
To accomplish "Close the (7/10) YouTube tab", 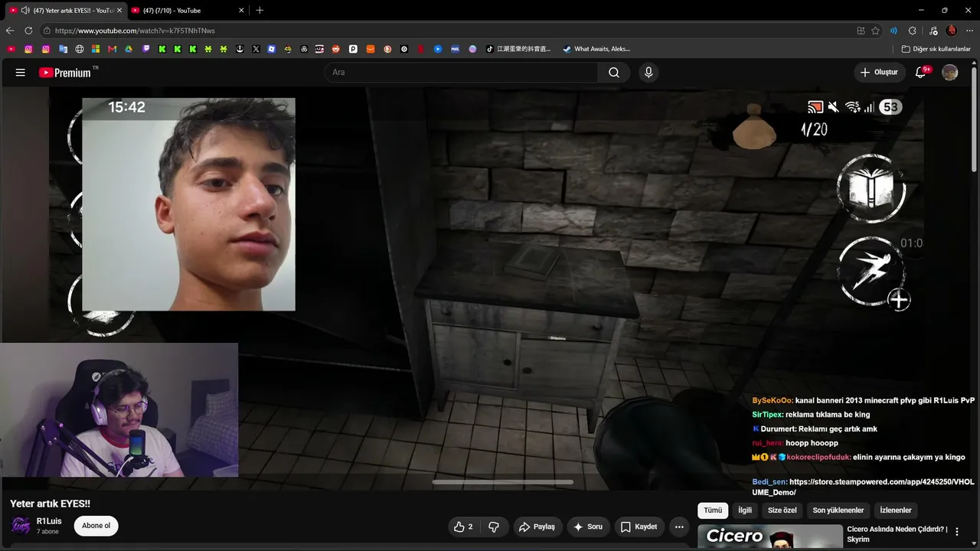I will click(242, 11).
